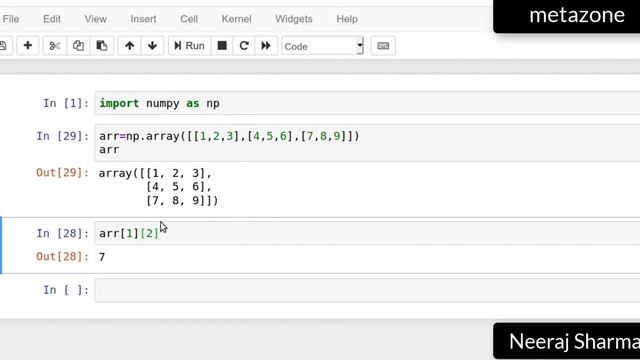Select the Out[28] prompt label
Viewport: 640px width, 360px height.
point(62,256)
